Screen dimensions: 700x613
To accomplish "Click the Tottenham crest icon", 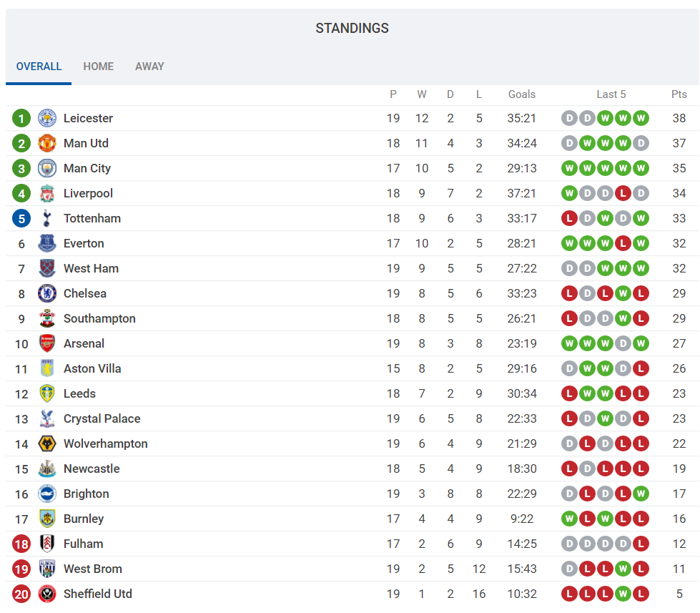I will pyautogui.click(x=47, y=218).
